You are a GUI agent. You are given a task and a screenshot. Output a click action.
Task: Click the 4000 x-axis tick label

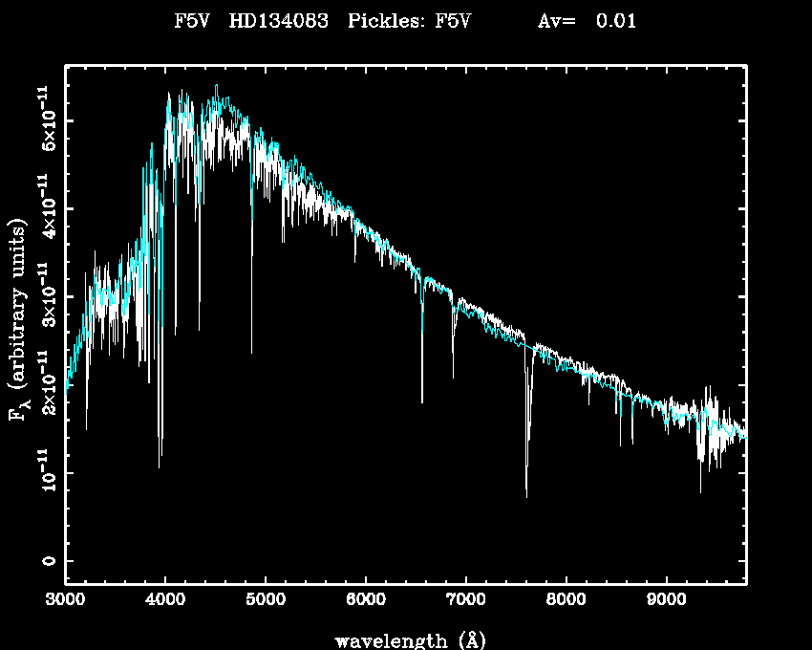(x=165, y=600)
